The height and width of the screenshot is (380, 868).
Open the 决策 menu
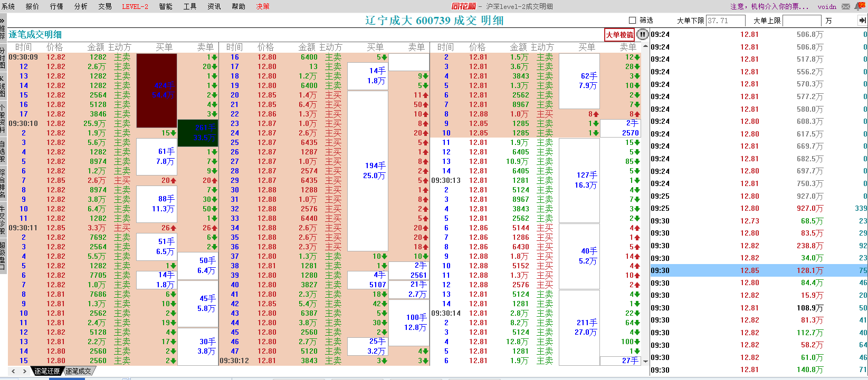point(263,6)
